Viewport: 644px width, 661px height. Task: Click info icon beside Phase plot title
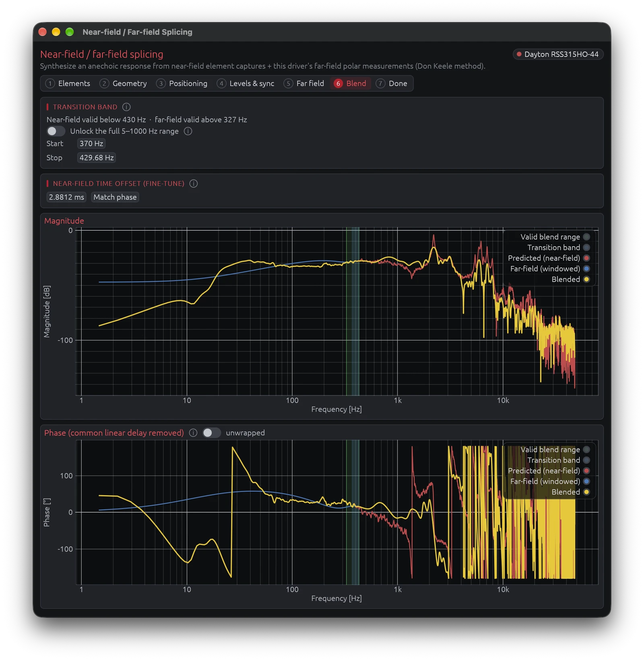[x=193, y=433]
